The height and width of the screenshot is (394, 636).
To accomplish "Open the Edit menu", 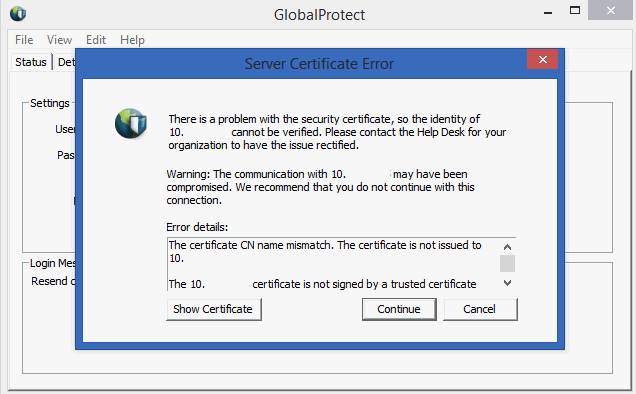I will pos(96,40).
